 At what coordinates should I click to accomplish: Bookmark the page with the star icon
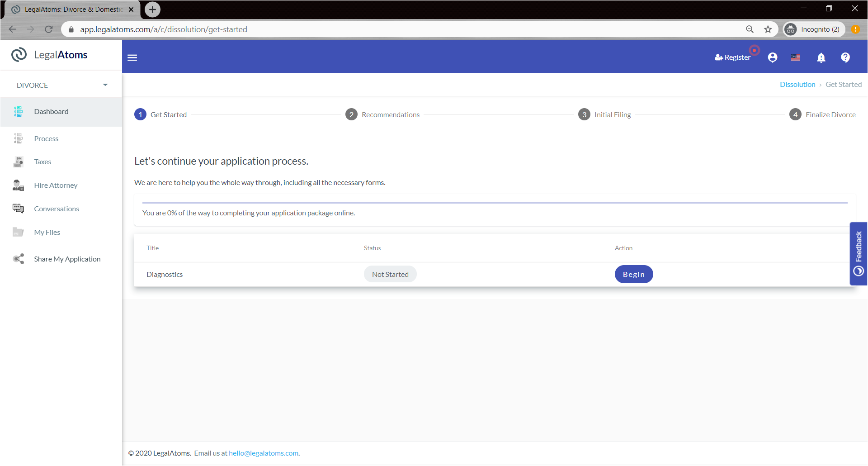[768, 29]
